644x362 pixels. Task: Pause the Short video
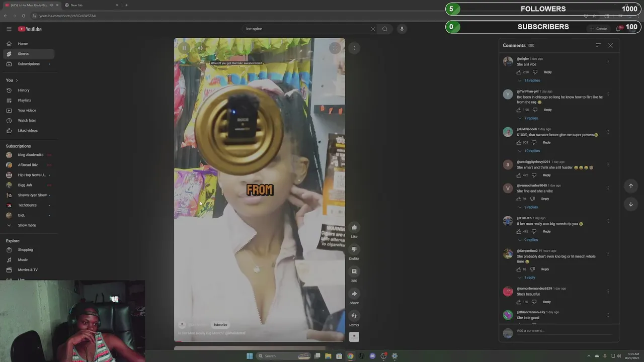click(x=184, y=48)
